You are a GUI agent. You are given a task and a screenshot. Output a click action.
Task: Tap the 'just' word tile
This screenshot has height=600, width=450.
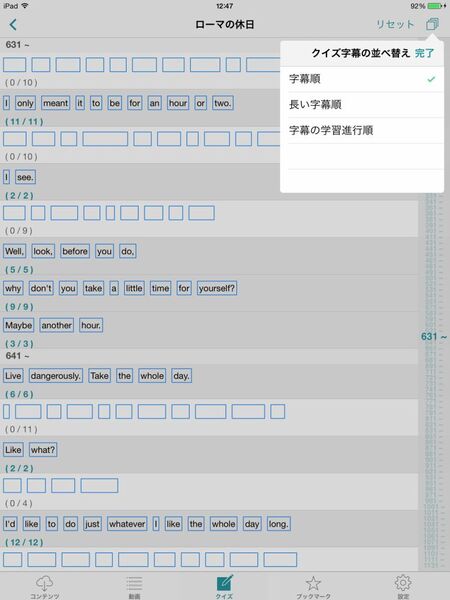92,524
